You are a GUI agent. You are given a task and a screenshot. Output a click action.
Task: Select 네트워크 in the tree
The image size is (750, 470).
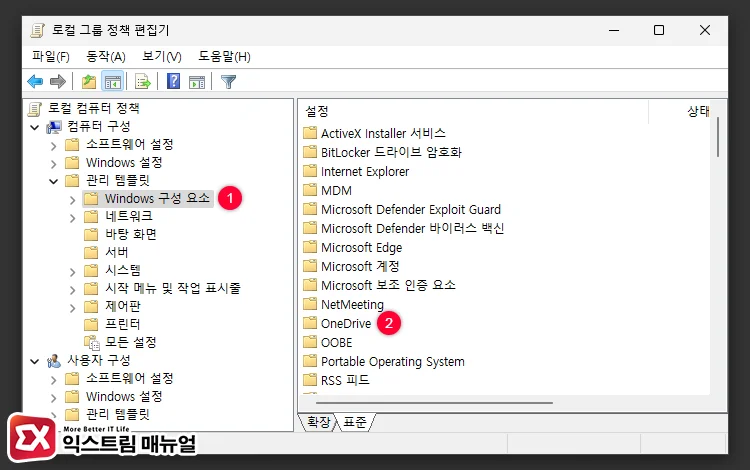click(129, 216)
